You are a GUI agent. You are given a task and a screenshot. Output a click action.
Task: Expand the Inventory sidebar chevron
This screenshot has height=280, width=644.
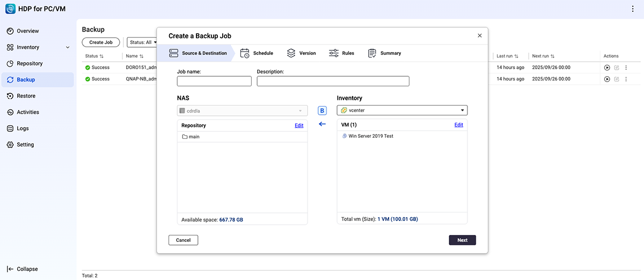coord(68,48)
